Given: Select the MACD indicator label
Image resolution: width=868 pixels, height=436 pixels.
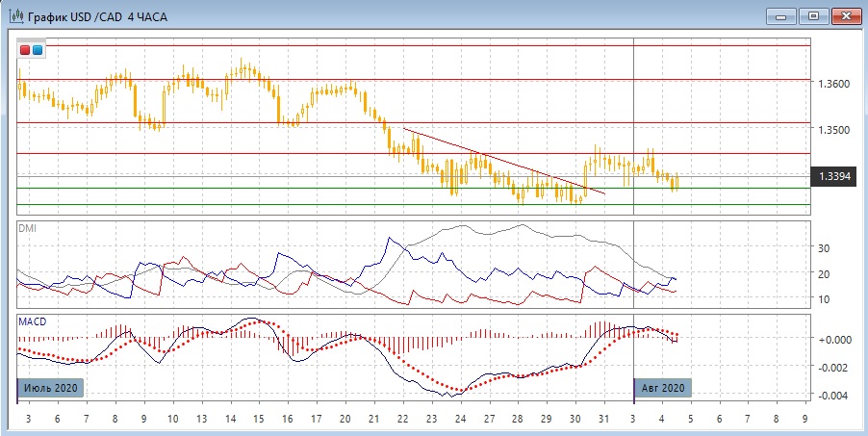Looking at the screenshot, I should (x=32, y=320).
